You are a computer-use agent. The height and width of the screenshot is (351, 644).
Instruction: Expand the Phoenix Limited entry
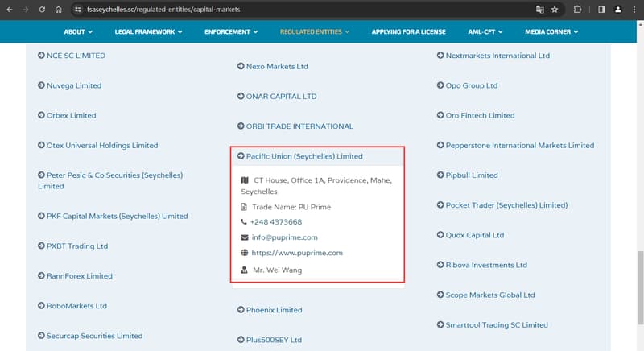(x=270, y=310)
